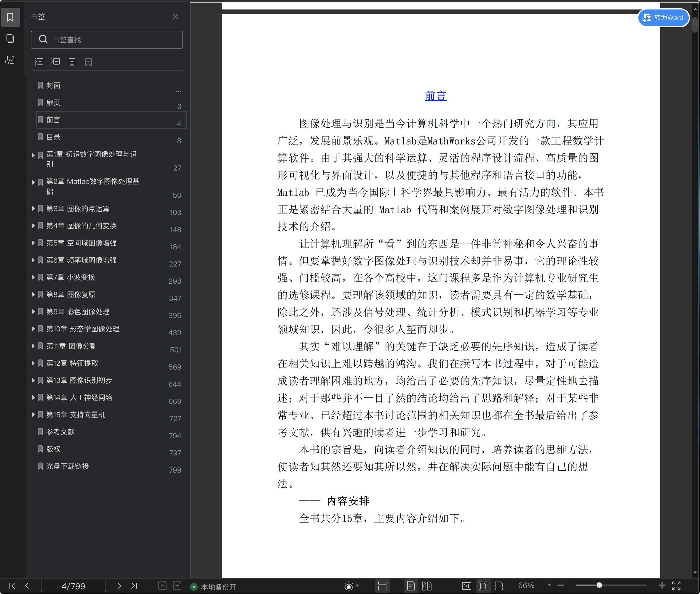Zoom out with minus icon
Screen dimensions: 700x594
(x=561, y=585)
